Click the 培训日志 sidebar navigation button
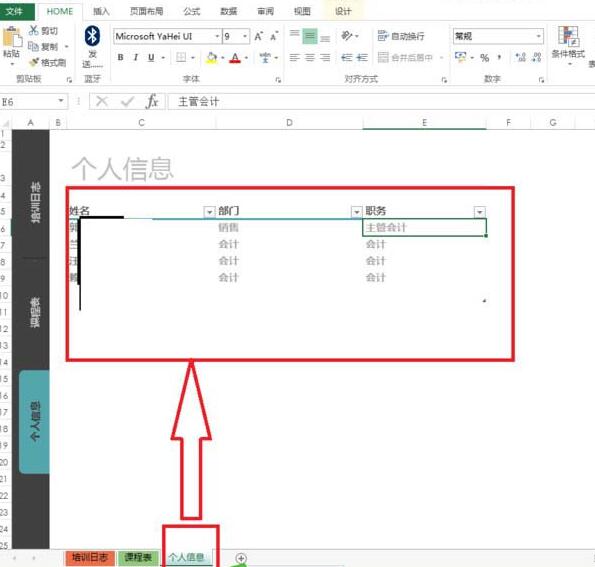 tap(35, 202)
